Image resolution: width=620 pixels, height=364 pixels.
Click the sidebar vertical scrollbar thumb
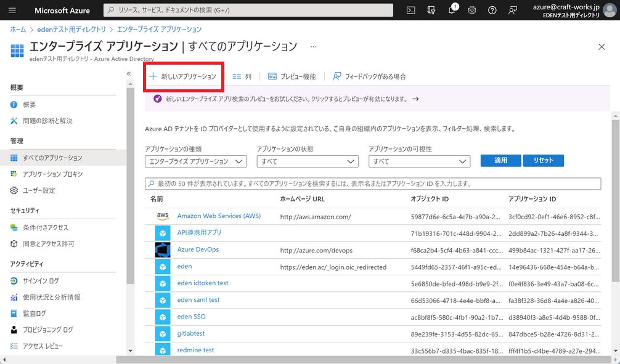coord(130,186)
